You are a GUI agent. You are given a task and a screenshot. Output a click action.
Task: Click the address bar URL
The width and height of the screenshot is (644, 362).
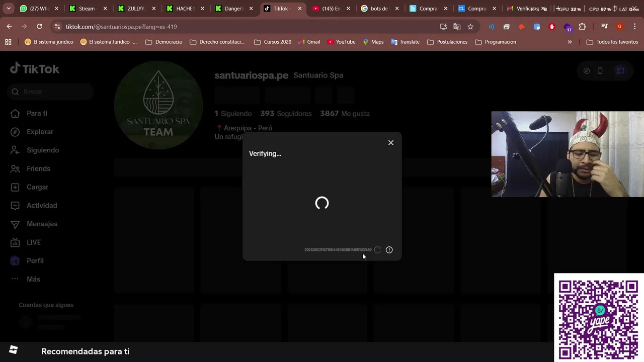point(121,27)
